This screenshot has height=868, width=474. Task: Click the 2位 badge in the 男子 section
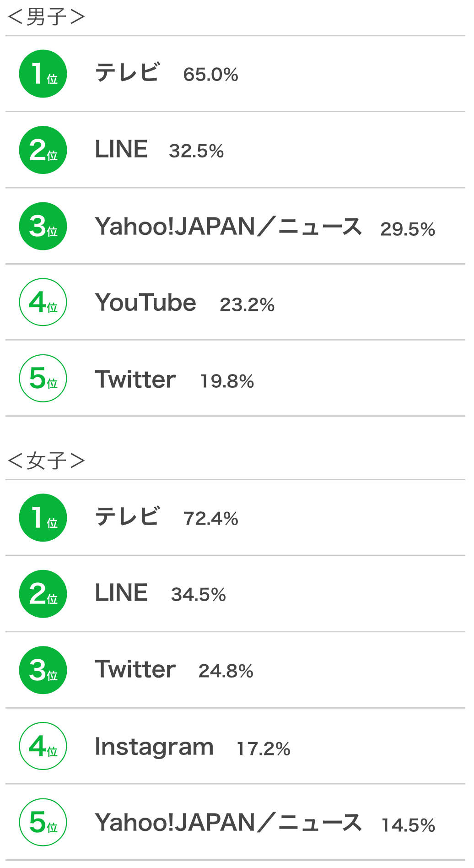(43, 150)
